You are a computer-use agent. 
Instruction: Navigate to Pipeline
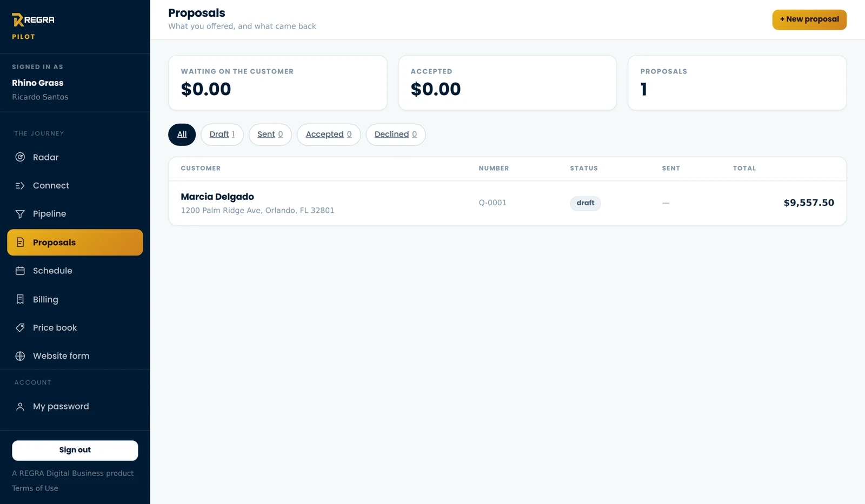click(75, 214)
